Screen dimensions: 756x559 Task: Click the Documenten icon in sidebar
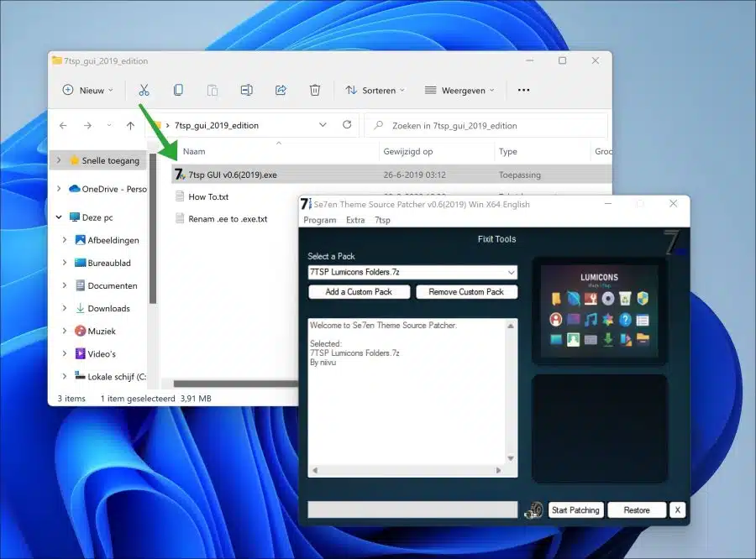click(80, 285)
